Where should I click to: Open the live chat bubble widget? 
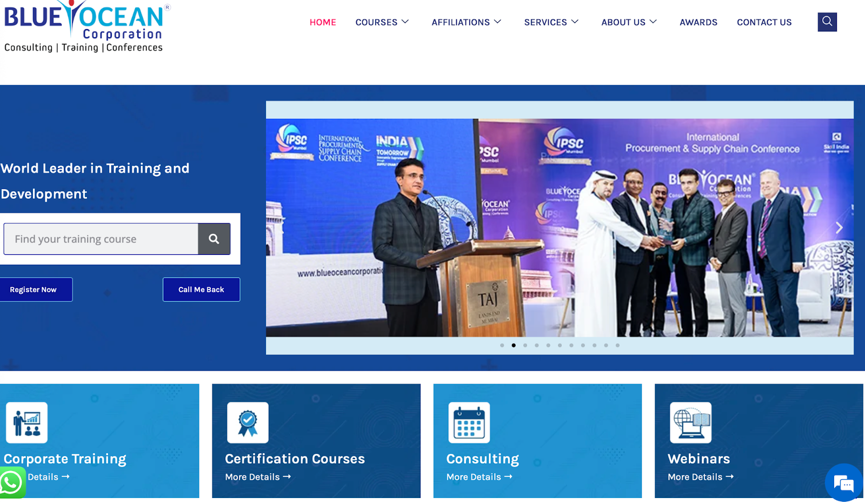(x=844, y=482)
